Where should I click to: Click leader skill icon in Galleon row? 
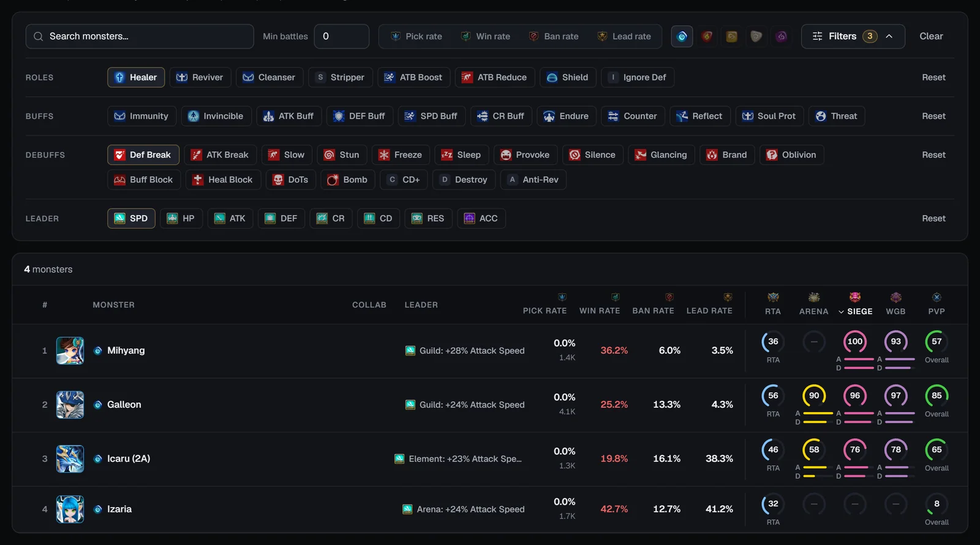[x=410, y=405]
